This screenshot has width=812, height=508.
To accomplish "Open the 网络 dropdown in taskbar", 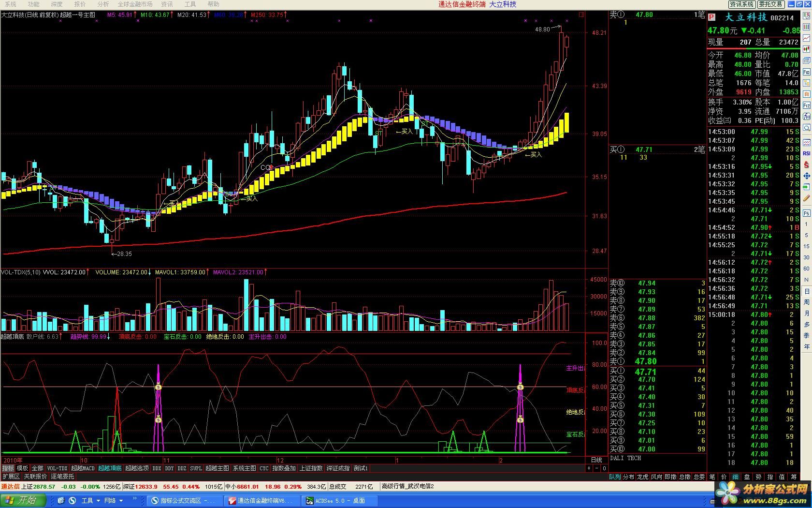I will pyautogui.click(x=114, y=501).
